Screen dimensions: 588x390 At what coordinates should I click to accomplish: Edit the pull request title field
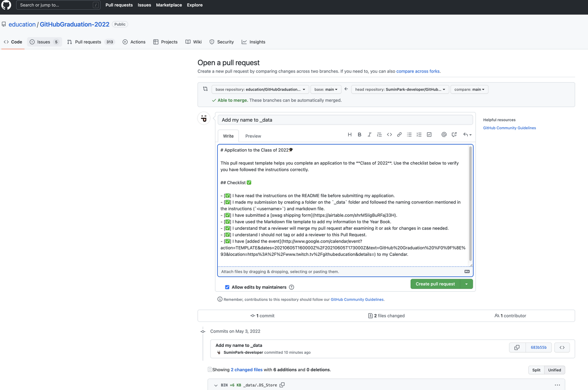point(345,120)
